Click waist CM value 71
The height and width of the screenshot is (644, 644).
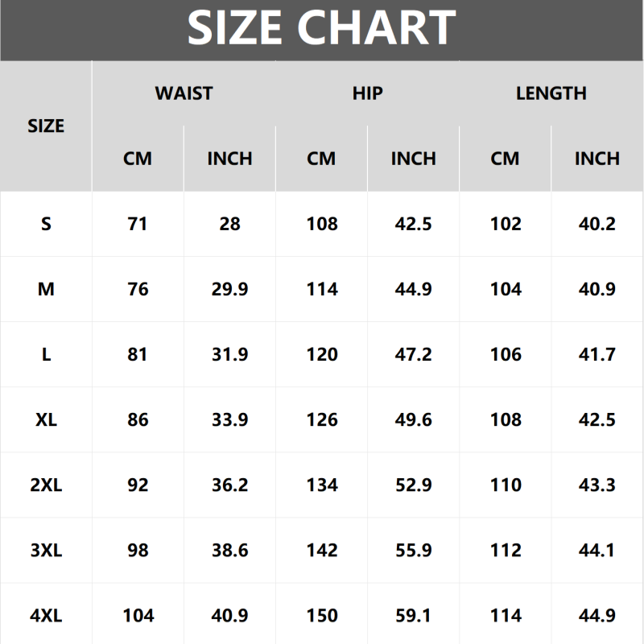[x=138, y=224]
